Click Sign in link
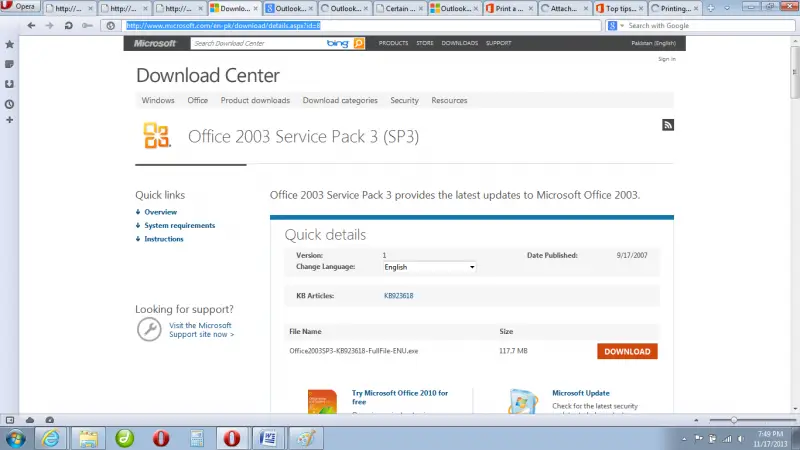The width and height of the screenshot is (800, 450). pos(667,59)
